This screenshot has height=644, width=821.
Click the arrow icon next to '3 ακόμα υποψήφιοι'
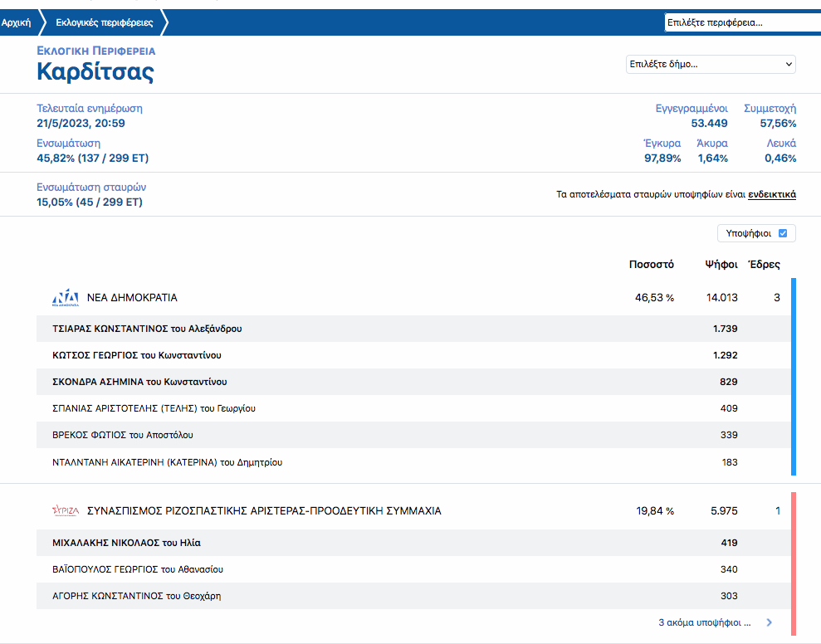click(770, 622)
